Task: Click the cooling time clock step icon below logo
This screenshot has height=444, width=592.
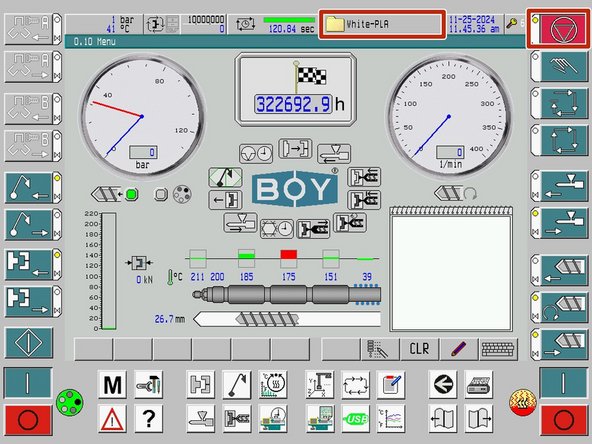Action: click(277, 228)
